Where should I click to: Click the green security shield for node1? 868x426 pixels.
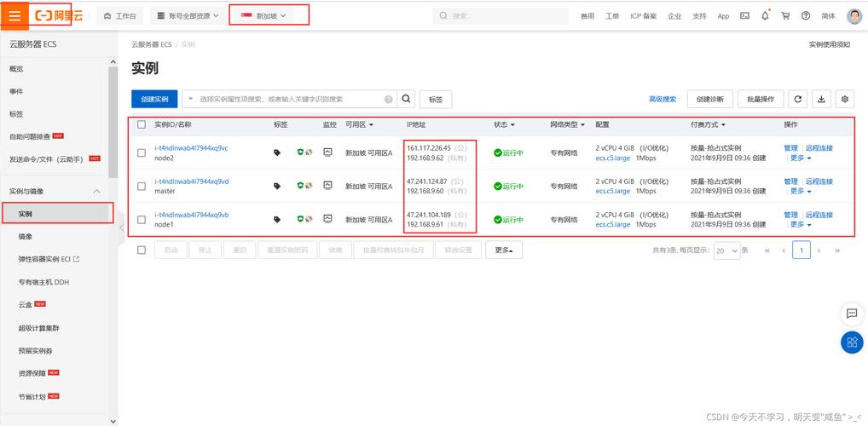[301, 219]
